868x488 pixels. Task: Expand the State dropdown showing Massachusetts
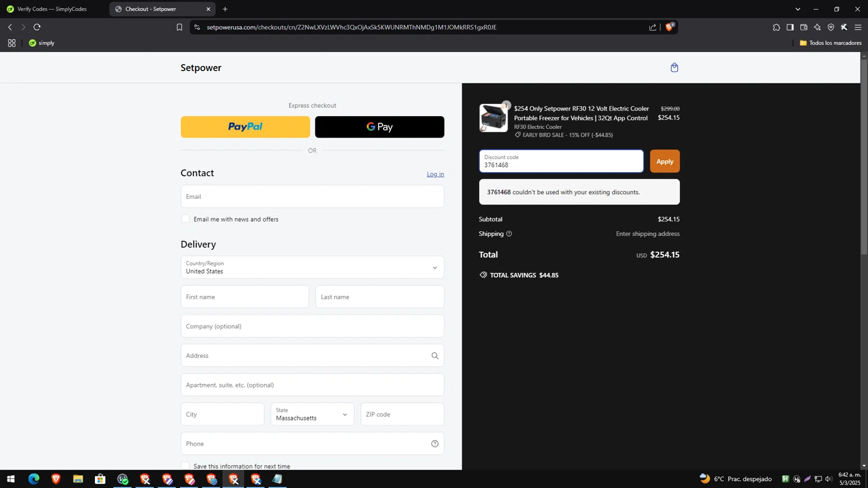click(312, 414)
